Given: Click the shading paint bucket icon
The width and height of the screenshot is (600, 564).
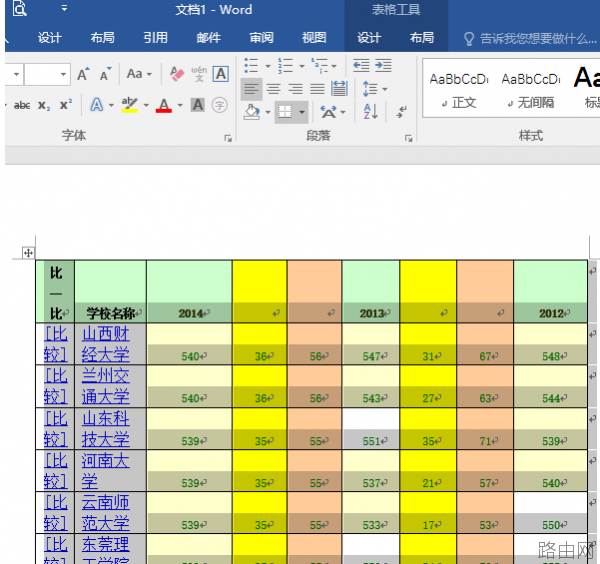Looking at the screenshot, I should pos(252,112).
